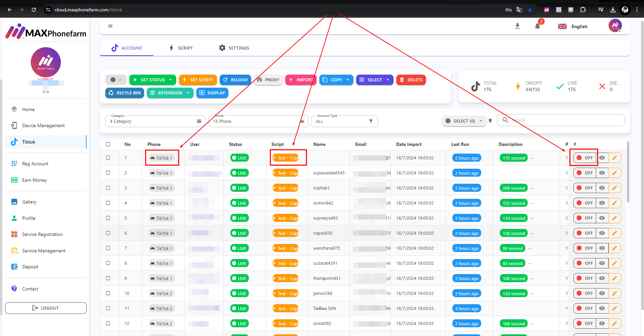
Task: Open browser extensions puzzle icon
Action: click(583, 10)
